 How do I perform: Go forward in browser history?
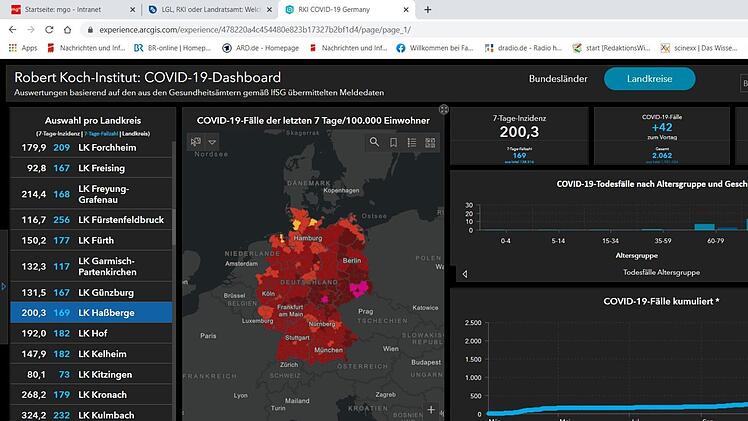click(x=31, y=30)
